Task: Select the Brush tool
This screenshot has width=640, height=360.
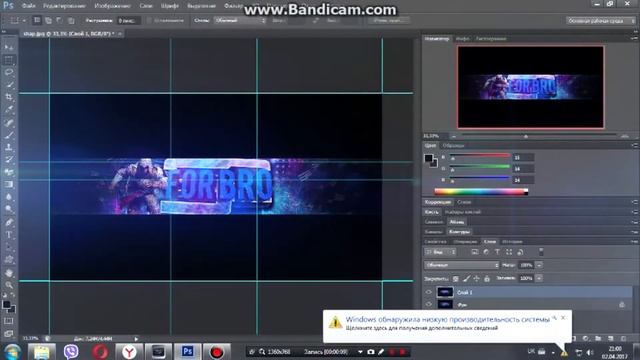Action: point(9,135)
